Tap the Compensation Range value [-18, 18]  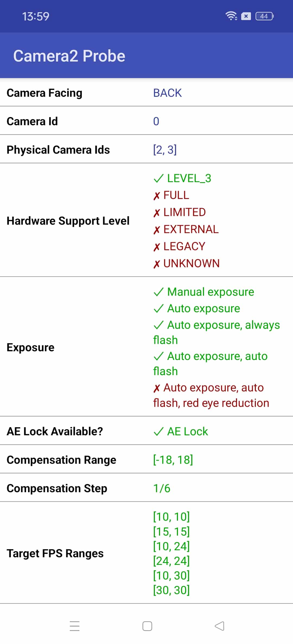[x=173, y=460]
